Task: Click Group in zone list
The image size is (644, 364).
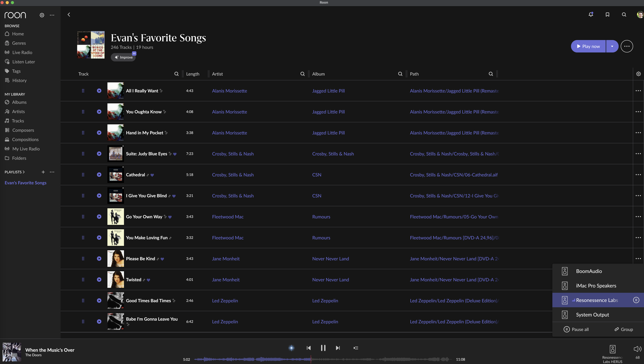Action: coord(624,329)
